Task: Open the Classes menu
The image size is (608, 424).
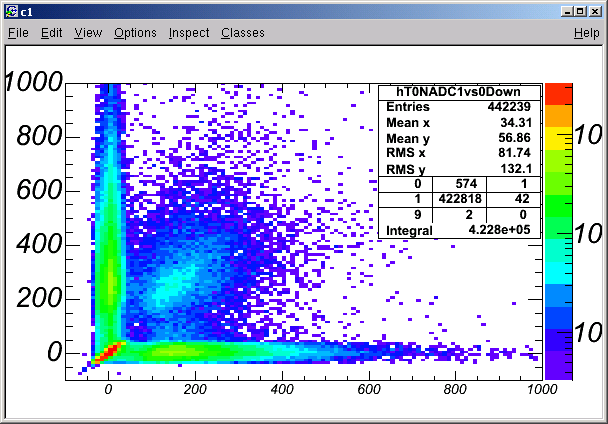Action: click(243, 33)
